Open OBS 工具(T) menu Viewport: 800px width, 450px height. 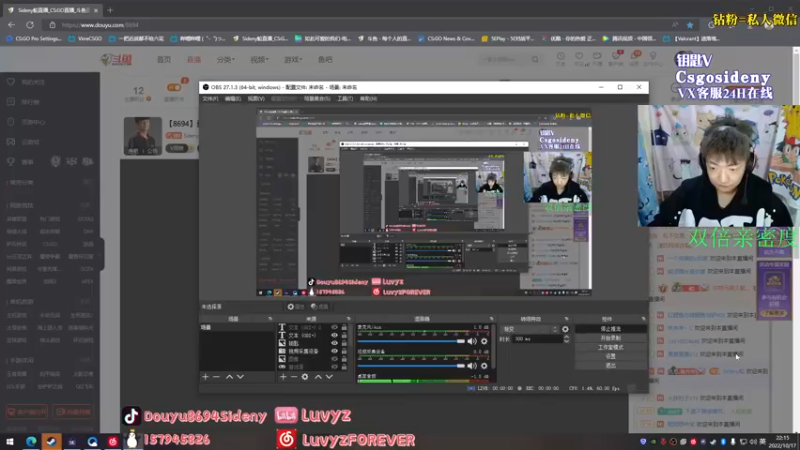click(x=345, y=98)
